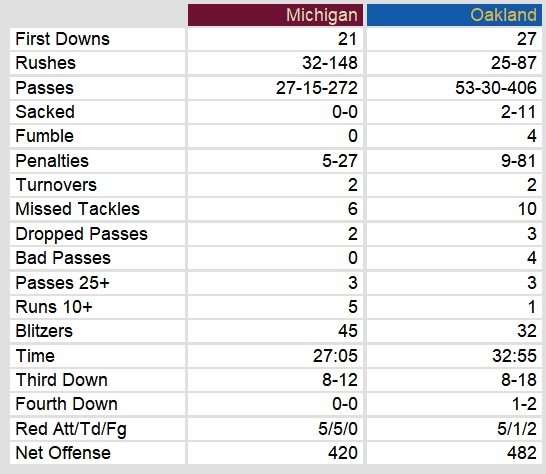Click the Turnovers row label
Screen dimensions: 546x474
coord(56,185)
